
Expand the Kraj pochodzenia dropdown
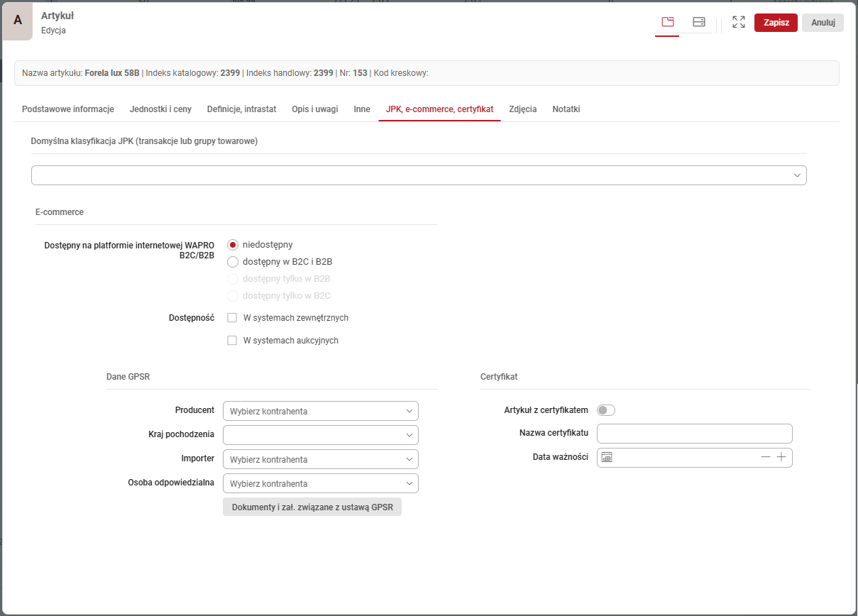[320, 435]
